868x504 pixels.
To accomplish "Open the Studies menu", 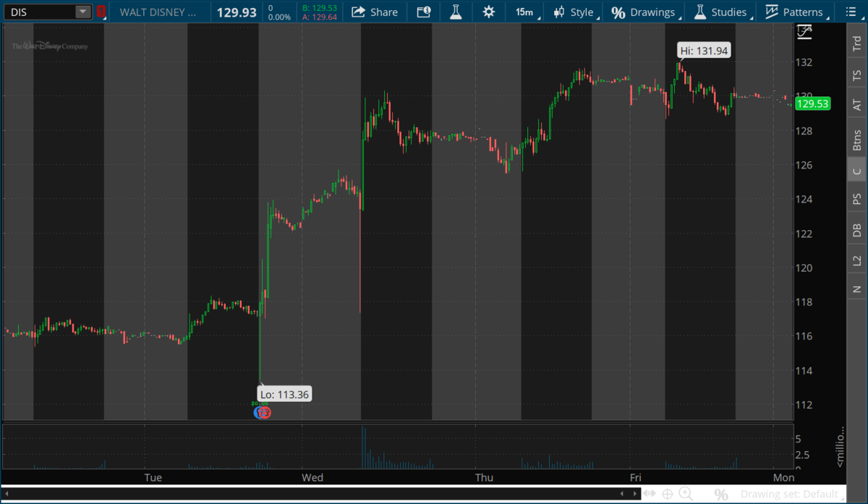I will 723,12.
